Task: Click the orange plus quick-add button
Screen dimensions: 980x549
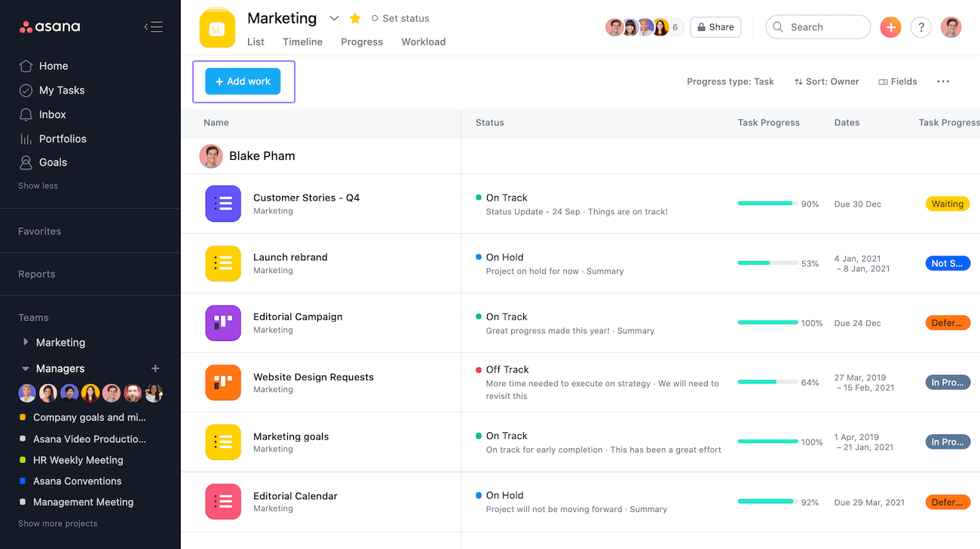Action: [890, 27]
